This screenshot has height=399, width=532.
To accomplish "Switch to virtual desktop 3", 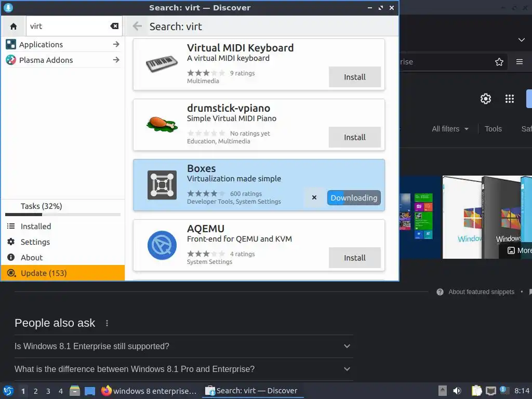I will click(x=48, y=391).
